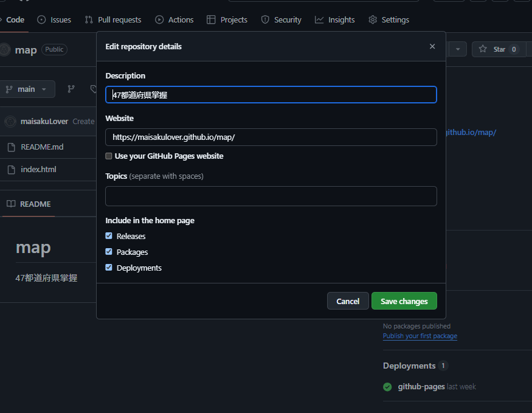Click the README.md file icon
This screenshot has width=532, height=413.
pos(11,147)
